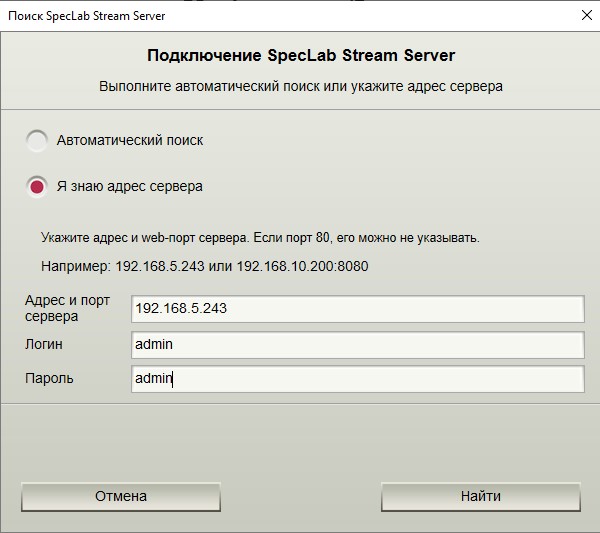The height and width of the screenshot is (533, 600).
Task: Click the 'Найти' button
Action: [481, 497]
